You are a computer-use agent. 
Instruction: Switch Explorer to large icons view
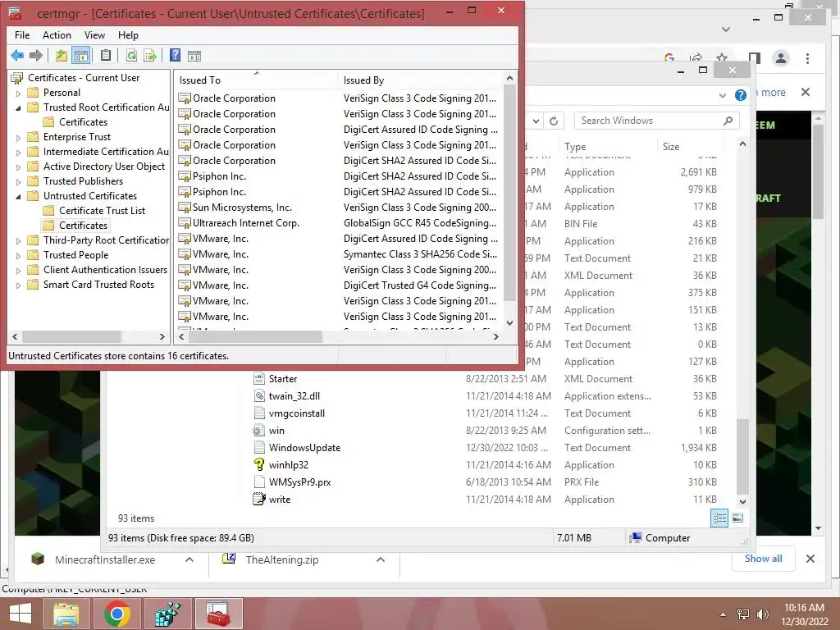tap(737, 518)
